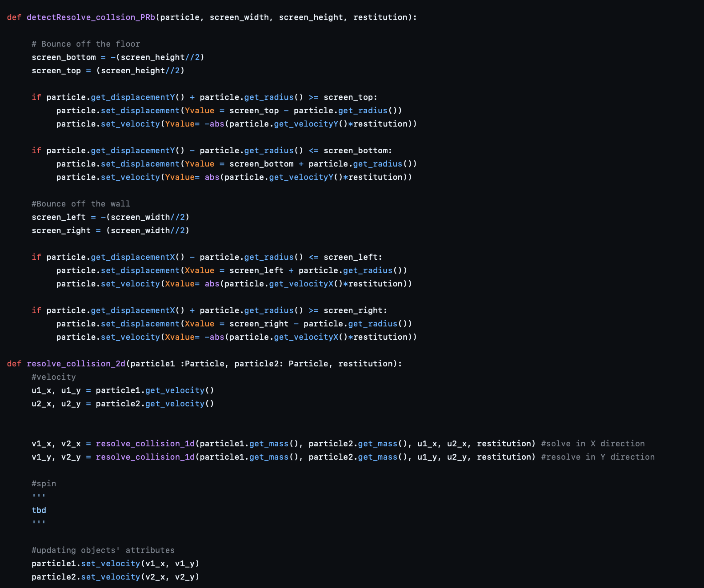Click the if statement comparing against screen_right
Viewport: 704px width, 588px height.
[209, 310]
